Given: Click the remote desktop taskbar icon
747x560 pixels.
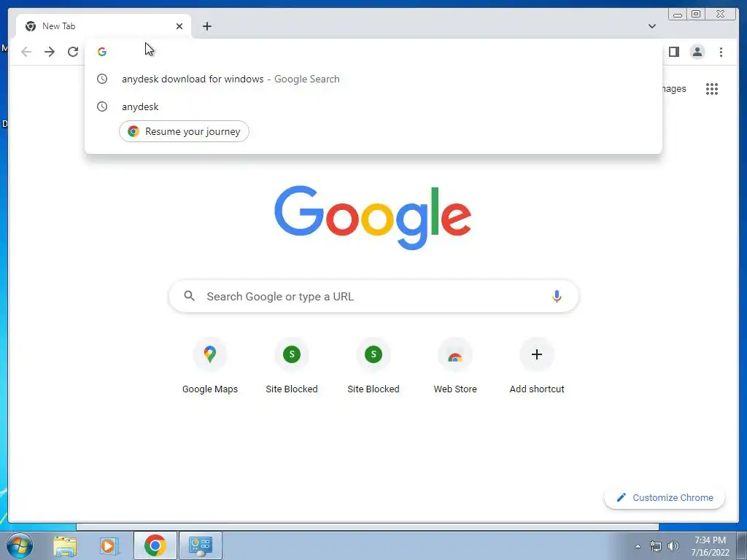Looking at the screenshot, I should point(200,545).
